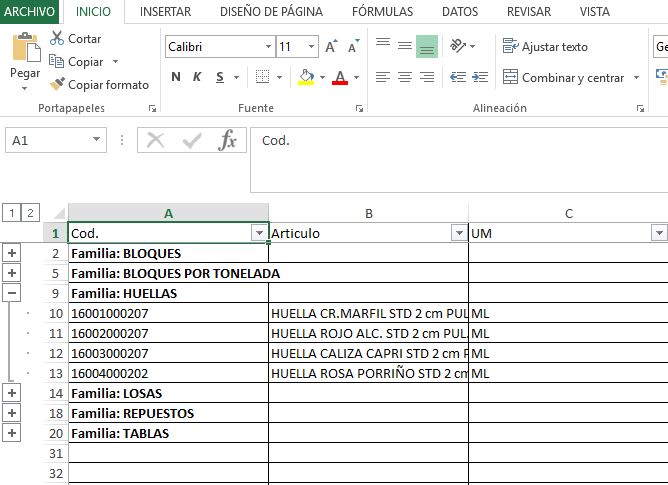Click Ajustar texto wrap text button
668x485 pixels.
click(x=545, y=46)
